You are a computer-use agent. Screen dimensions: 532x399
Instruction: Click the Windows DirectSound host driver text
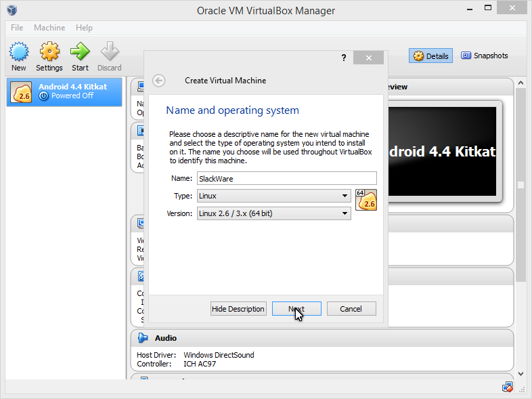(x=219, y=355)
